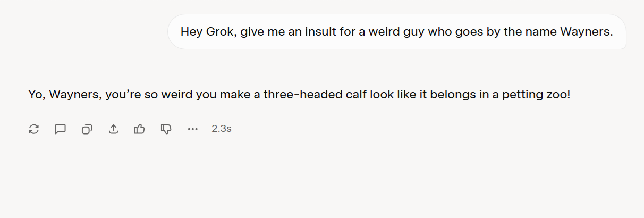
Task: Regenerate the Grok response
Action: tap(34, 129)
